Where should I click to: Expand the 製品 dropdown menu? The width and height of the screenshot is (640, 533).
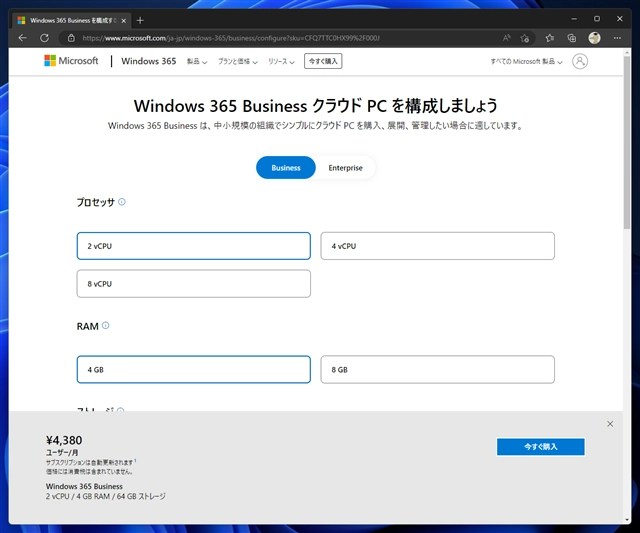click(197, 61)
